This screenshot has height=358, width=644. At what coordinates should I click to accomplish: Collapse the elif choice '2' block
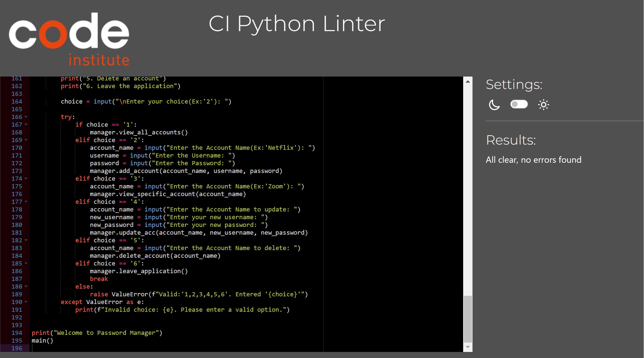26,140
